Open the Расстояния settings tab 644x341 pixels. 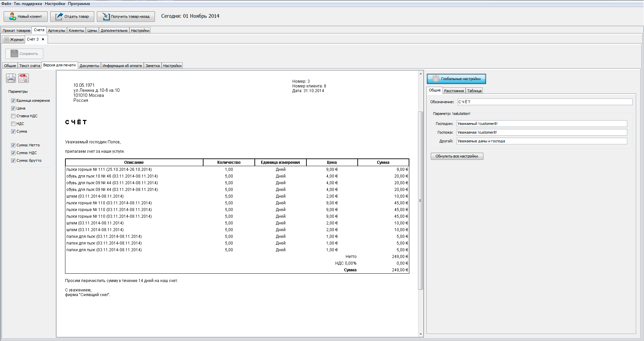[x=454, y=91]
